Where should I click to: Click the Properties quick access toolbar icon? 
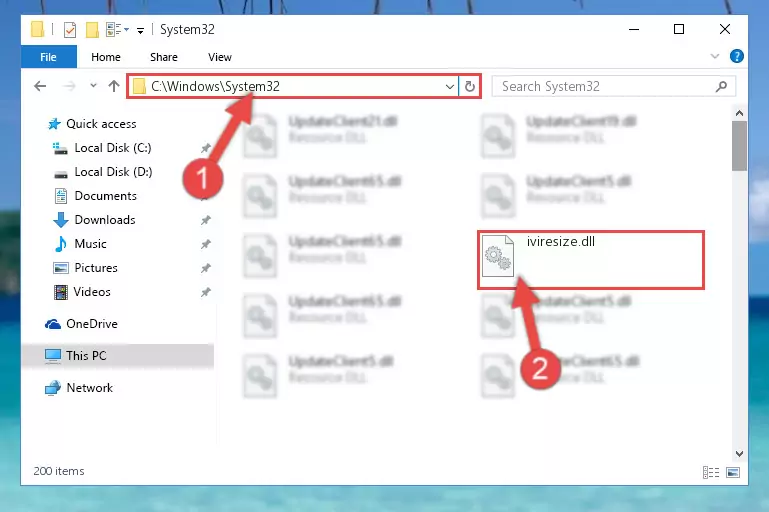(x=70, y=30)
